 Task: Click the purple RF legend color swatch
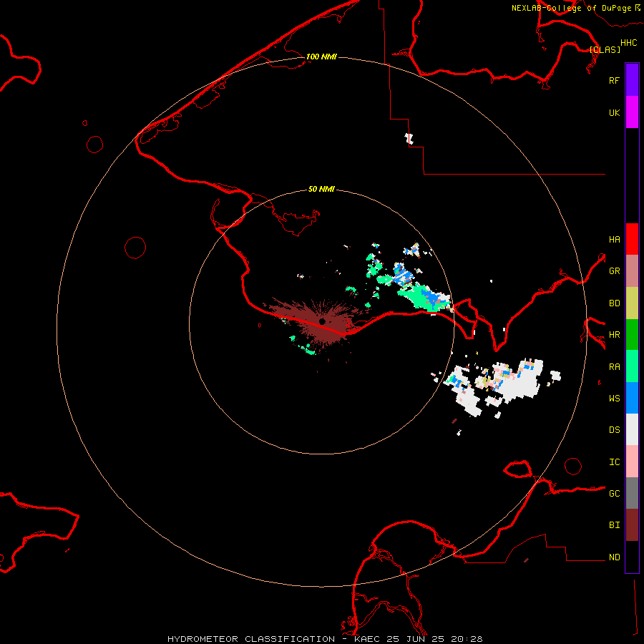point(632,80)
